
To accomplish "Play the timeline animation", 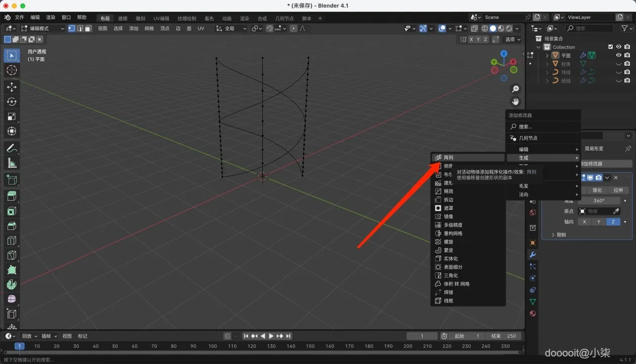I will point(271,336).
